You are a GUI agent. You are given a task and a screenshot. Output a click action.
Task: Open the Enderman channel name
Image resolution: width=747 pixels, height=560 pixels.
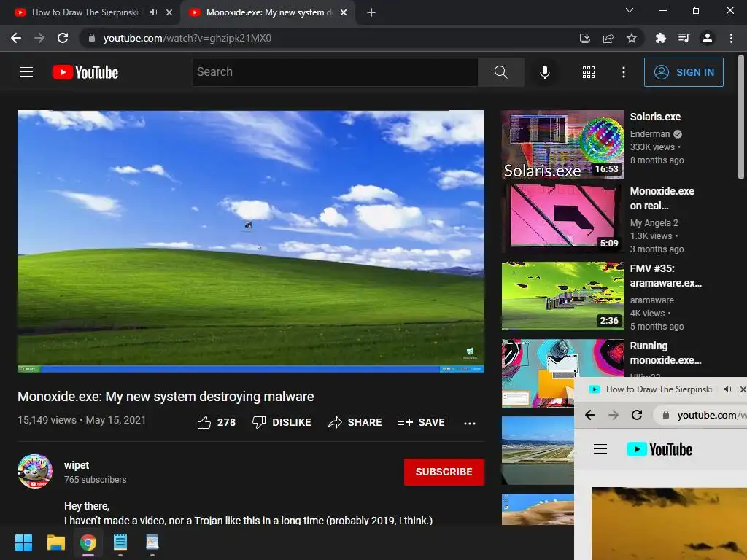coord(650,134)
